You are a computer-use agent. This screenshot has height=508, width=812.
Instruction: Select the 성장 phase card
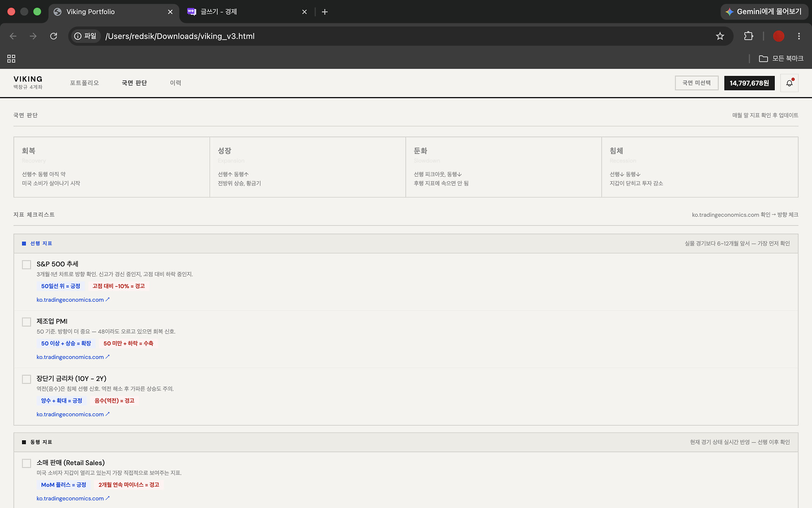[x=307, y=167]
